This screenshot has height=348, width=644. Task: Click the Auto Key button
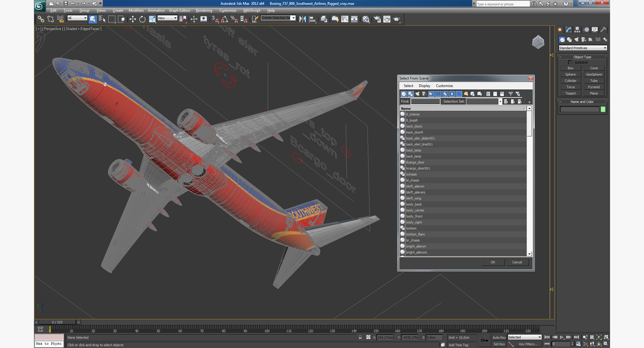(x=499, y=338)
